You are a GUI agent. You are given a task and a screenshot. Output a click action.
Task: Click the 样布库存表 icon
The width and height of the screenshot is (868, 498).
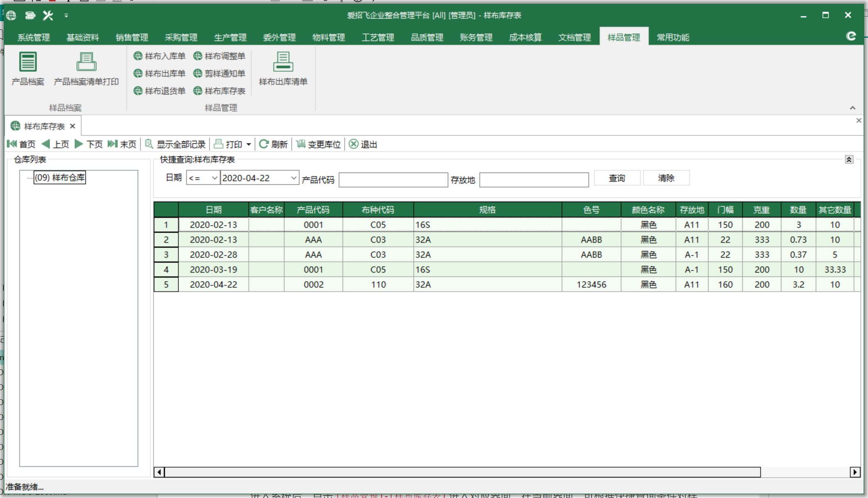point(222,92)
